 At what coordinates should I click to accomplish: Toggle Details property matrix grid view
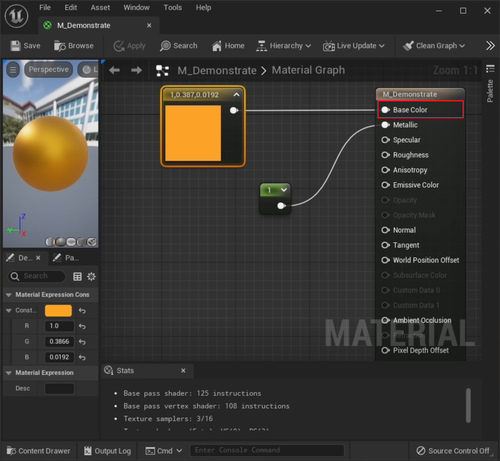pyautogui.click(x=77, y=276)
